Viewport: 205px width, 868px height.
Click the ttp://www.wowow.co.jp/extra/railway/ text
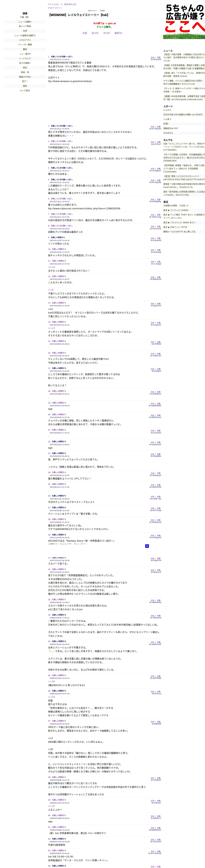tap(70, 81)
